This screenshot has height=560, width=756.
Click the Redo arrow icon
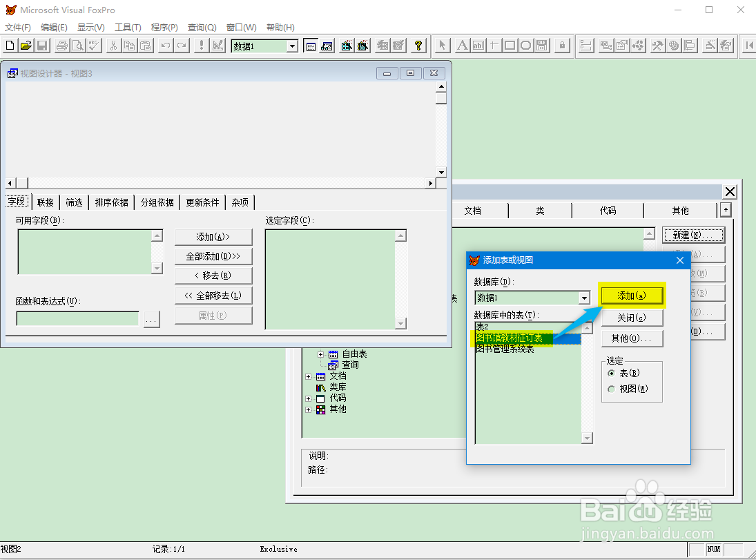tap(182, 46)
